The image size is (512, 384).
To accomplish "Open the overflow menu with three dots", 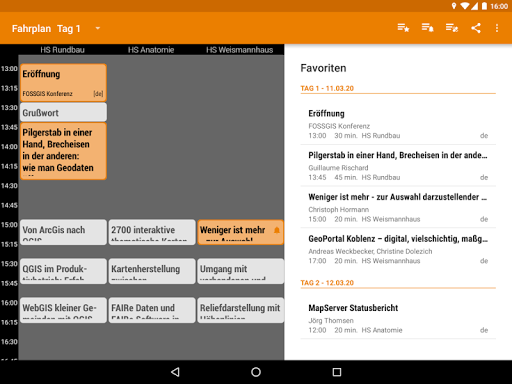I will click(x=497, y=28).
